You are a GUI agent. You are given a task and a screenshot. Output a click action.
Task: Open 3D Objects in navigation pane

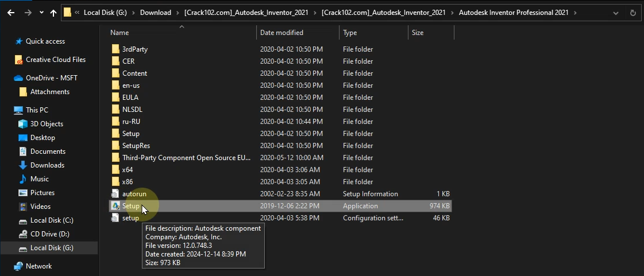coord(47,124)
